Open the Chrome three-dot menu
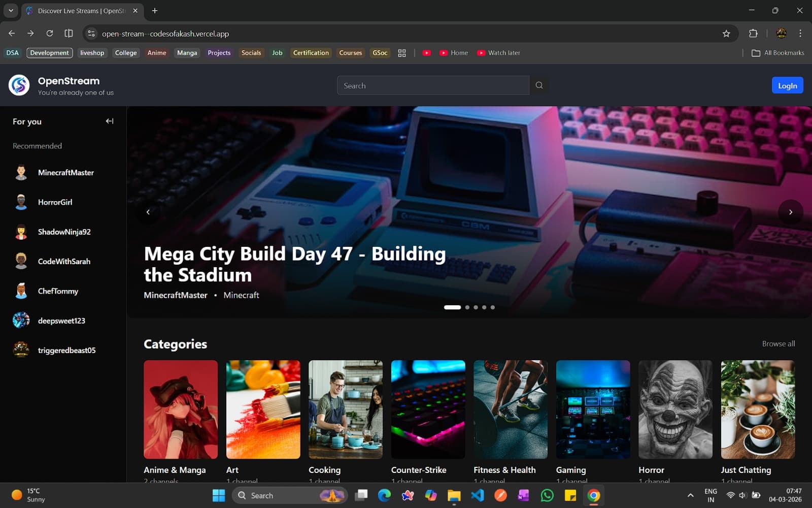812x508 pixels. pos(800,34)
